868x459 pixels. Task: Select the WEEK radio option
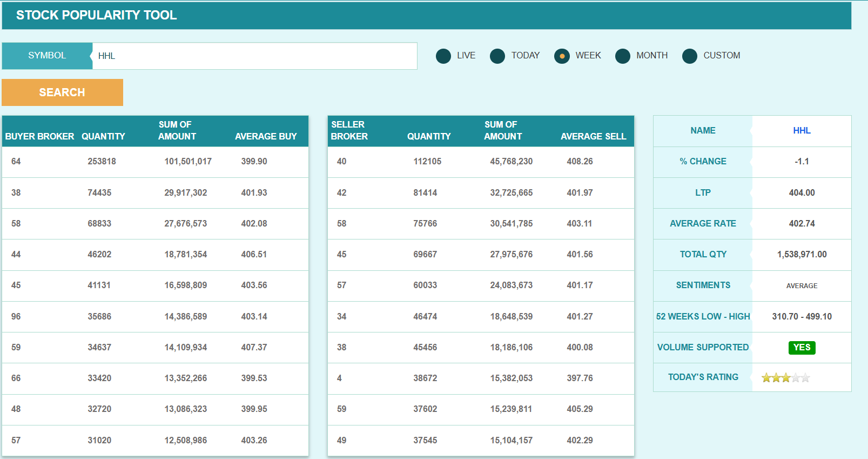pyautogui.click(x=562, y=56)
